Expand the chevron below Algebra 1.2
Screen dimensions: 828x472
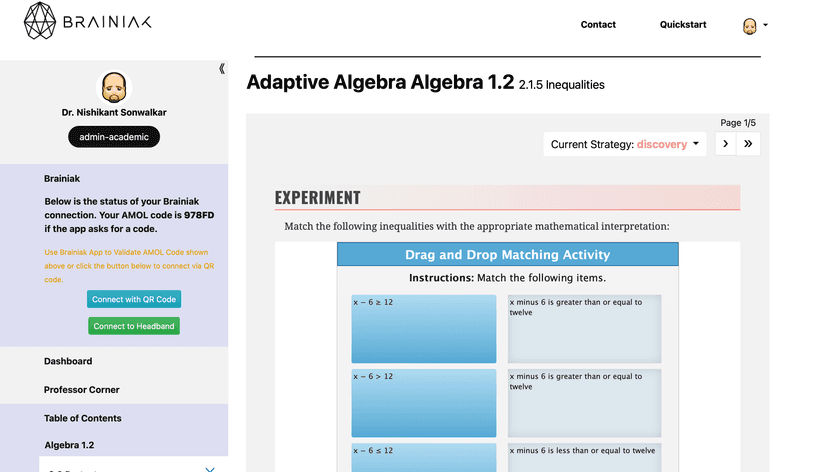click(210, 468)
